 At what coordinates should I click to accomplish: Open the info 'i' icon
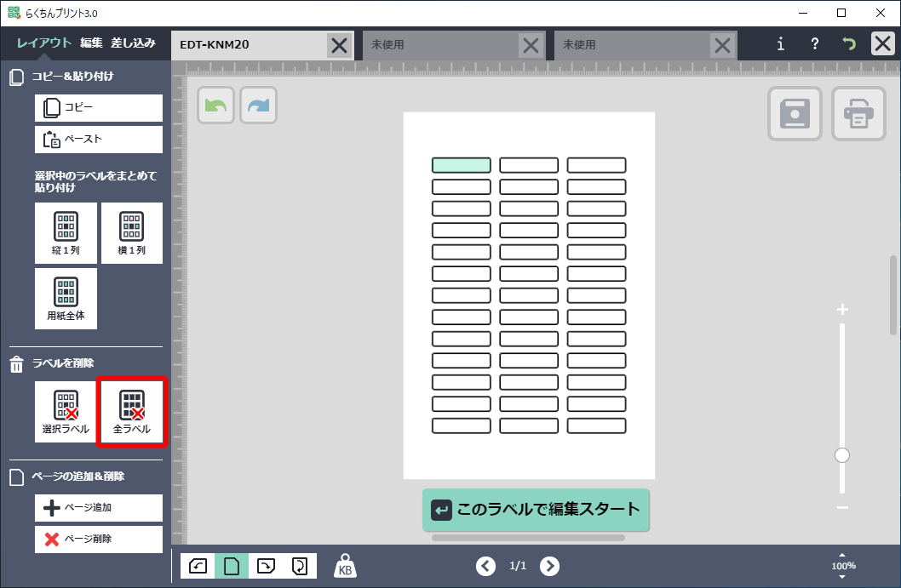click(x=781, y=44)
